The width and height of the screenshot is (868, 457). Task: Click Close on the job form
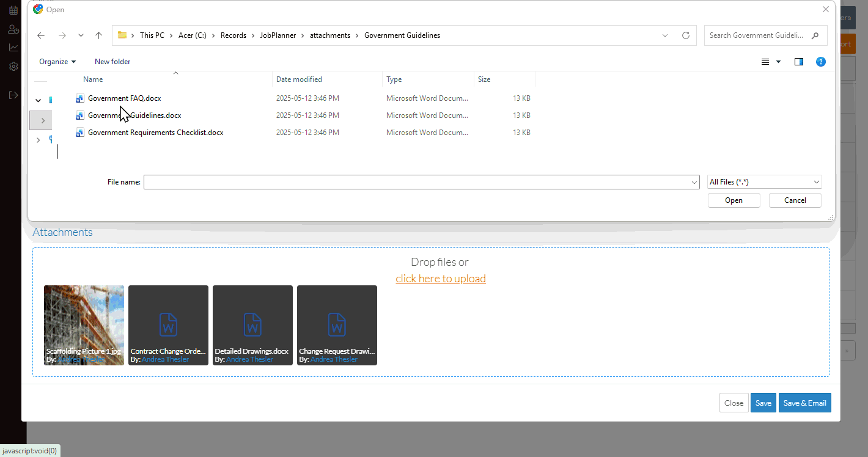point(734,403)
